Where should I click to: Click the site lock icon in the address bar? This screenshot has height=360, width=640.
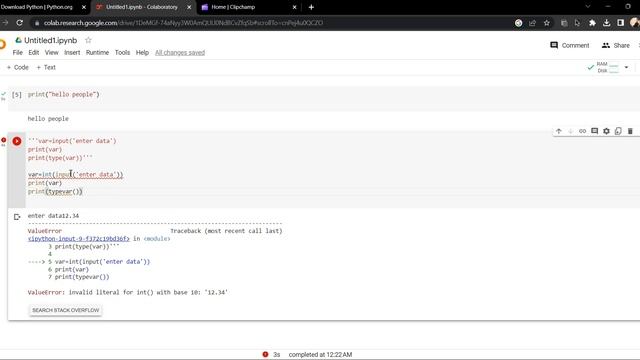point(37,23)
